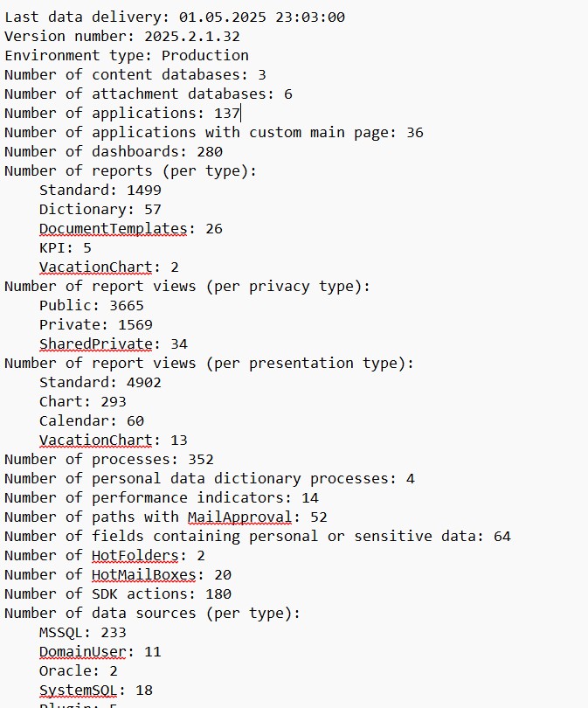Viewport: 588px width, 708px height.
Task: Place cursor after 'Number of applications: 137'
Action: (x=240, y=113)
